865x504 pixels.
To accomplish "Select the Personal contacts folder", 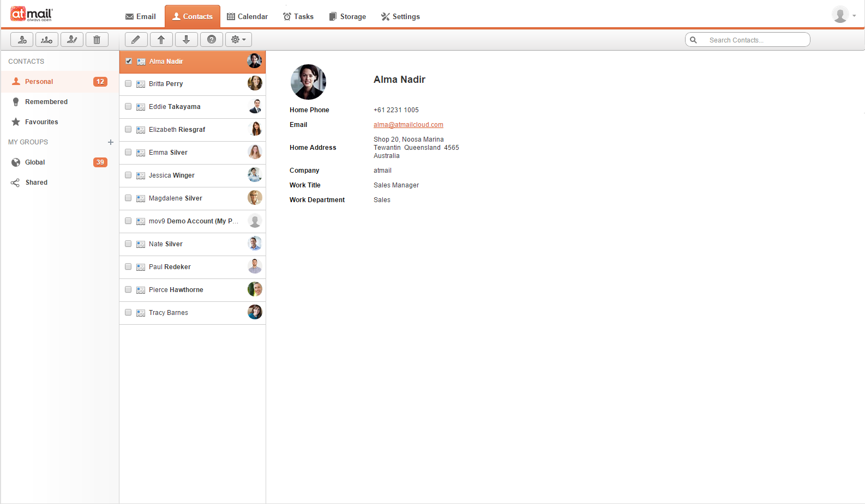I will point(59,82).
